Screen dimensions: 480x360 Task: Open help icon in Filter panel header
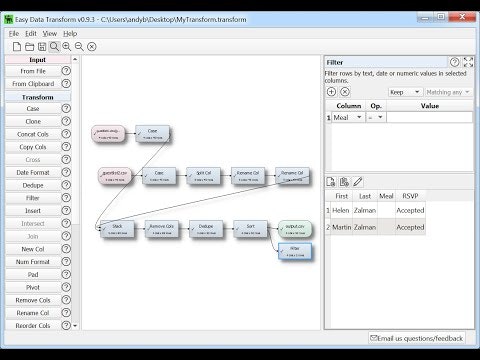pos(455,62)
